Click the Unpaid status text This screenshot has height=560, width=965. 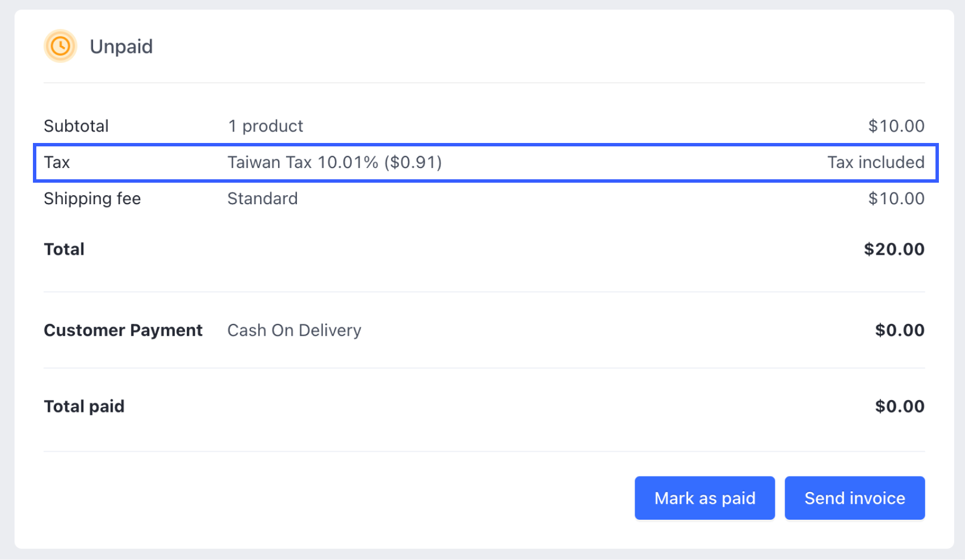point(121,46)
